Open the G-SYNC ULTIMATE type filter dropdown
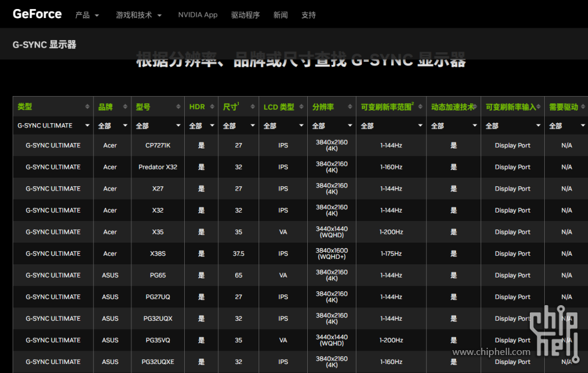The height and width of the screenshot is (373, 588). (x=53, y=126)
